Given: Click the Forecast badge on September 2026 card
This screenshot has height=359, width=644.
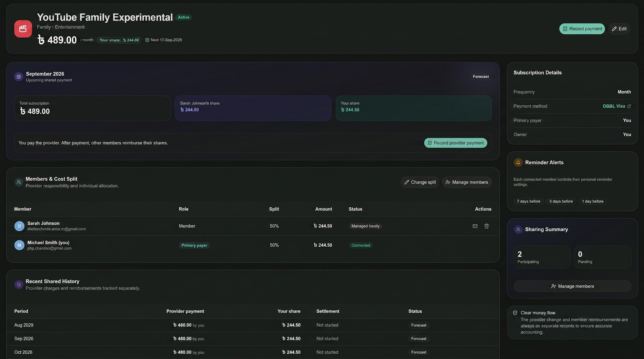Looking at the screenshot, I should click(480, 77).
